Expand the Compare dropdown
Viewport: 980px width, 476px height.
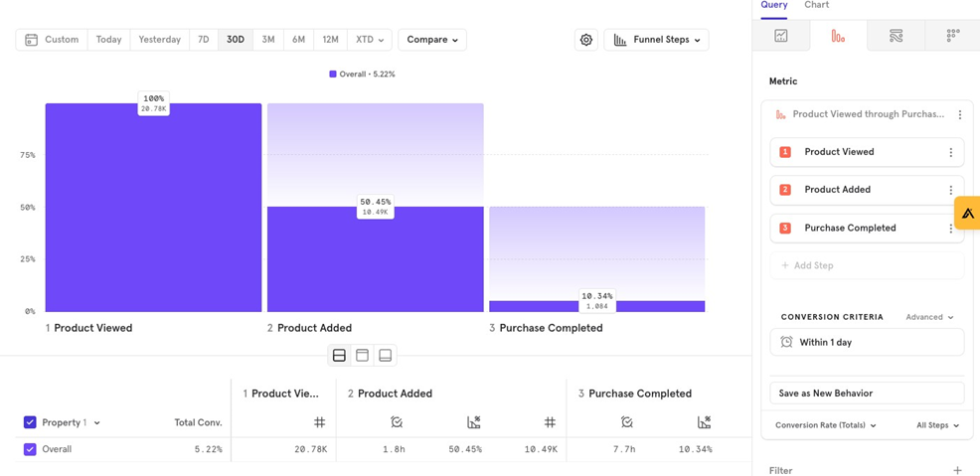[x=432, y=40]
